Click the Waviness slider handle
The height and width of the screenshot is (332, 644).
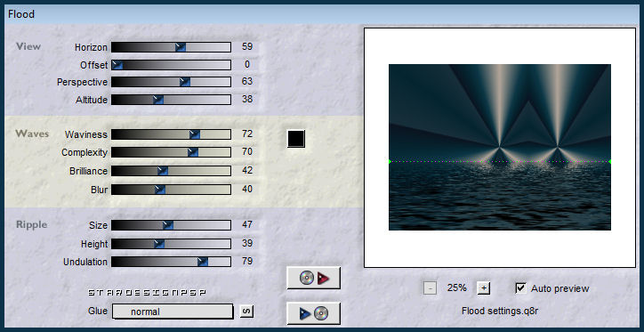coord(195,134)
